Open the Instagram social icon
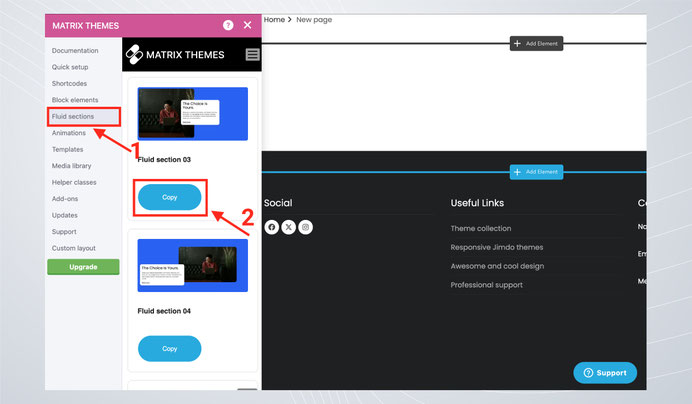 305,227
